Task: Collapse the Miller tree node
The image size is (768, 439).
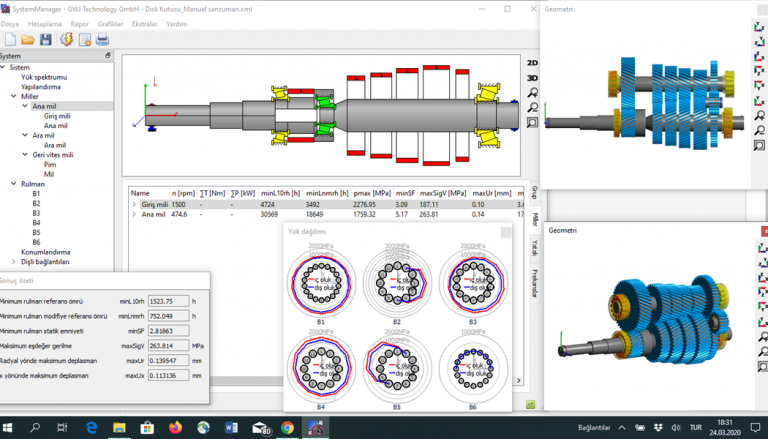Action: (13, 97)
